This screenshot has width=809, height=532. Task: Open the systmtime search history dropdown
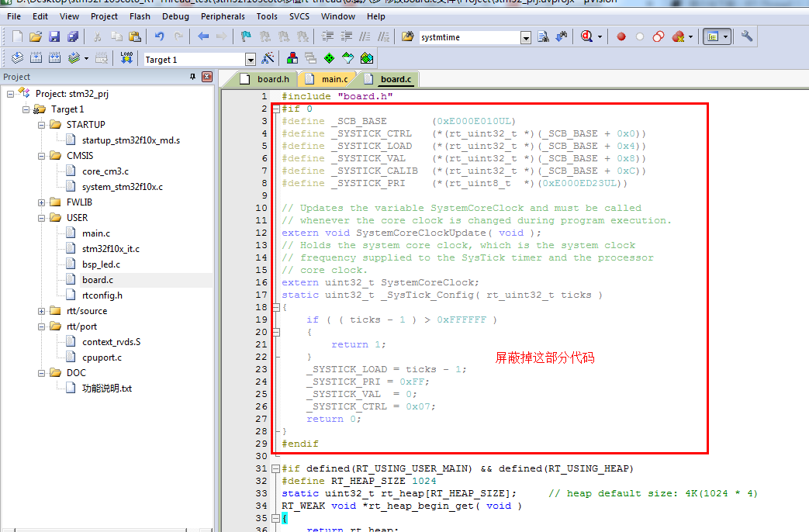[525, 36]
